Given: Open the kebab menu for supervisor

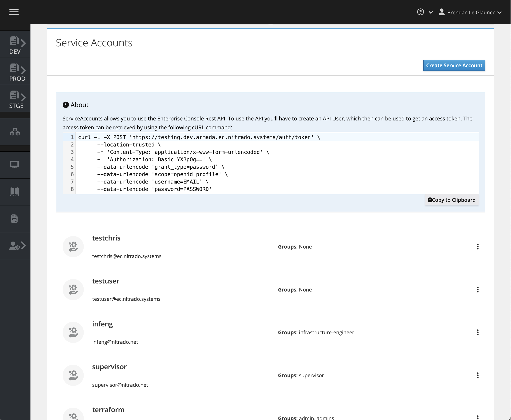Looking at the screenshot, I should tap(478, 375).
